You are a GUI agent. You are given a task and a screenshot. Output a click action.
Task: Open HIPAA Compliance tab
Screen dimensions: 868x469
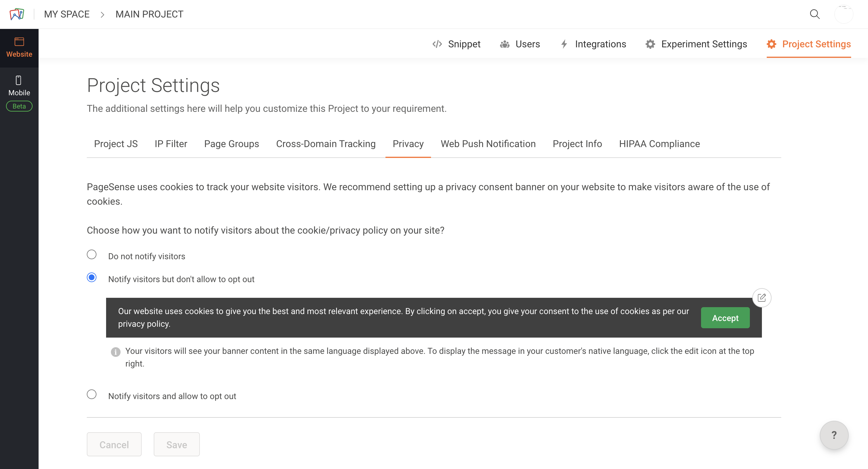pyautogui.click(x=659, y=144)
